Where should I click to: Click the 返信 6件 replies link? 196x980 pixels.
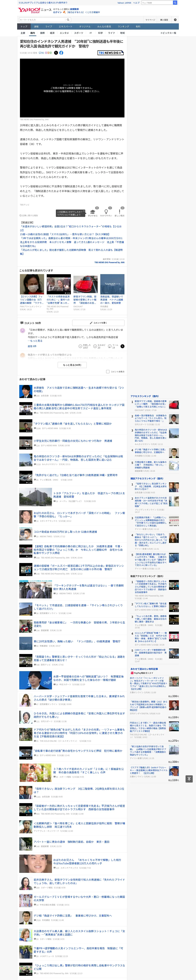point(32,346)
